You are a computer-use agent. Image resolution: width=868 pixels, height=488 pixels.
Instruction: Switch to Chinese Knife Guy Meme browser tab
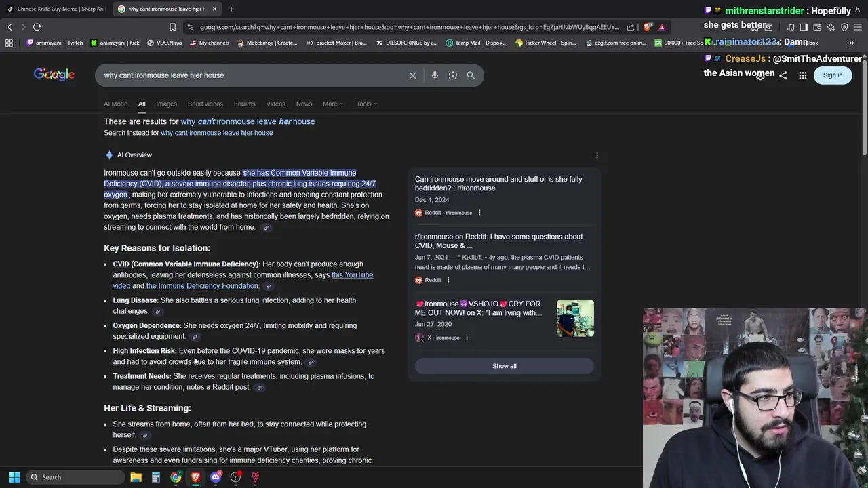point(56,9)
